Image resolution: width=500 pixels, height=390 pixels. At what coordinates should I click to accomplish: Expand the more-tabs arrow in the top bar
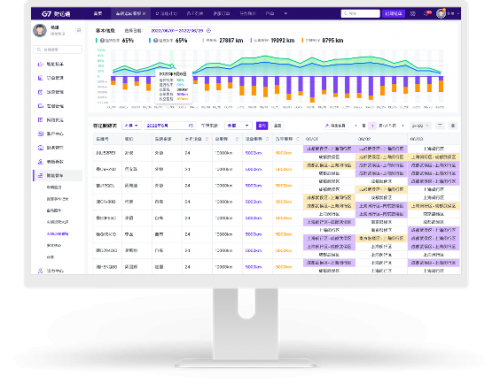285,14
